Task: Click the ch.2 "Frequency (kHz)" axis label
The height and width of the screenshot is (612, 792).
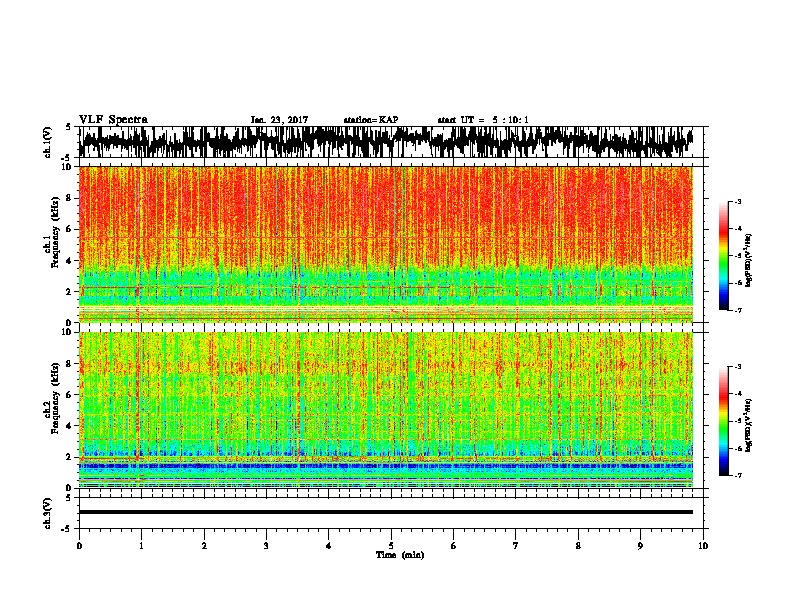Action: [55, 398]
